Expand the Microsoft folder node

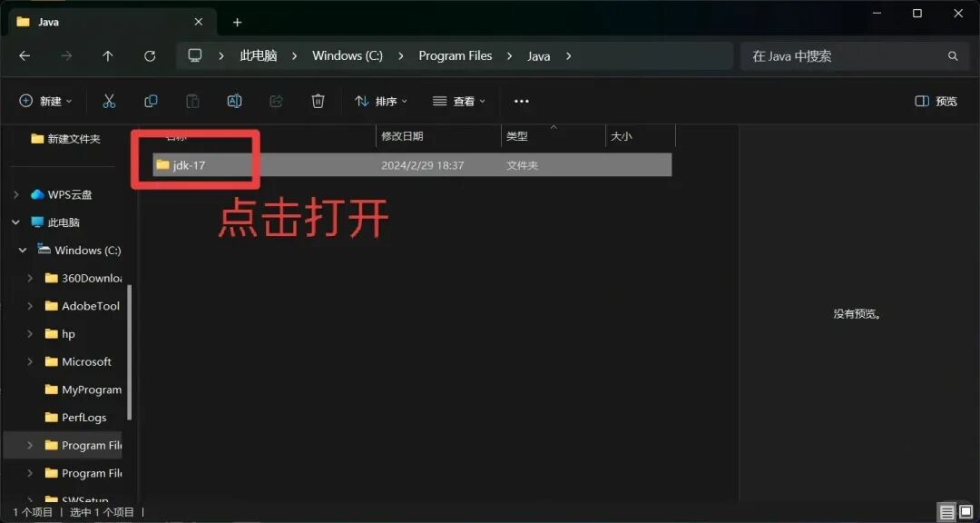(30, 361)
